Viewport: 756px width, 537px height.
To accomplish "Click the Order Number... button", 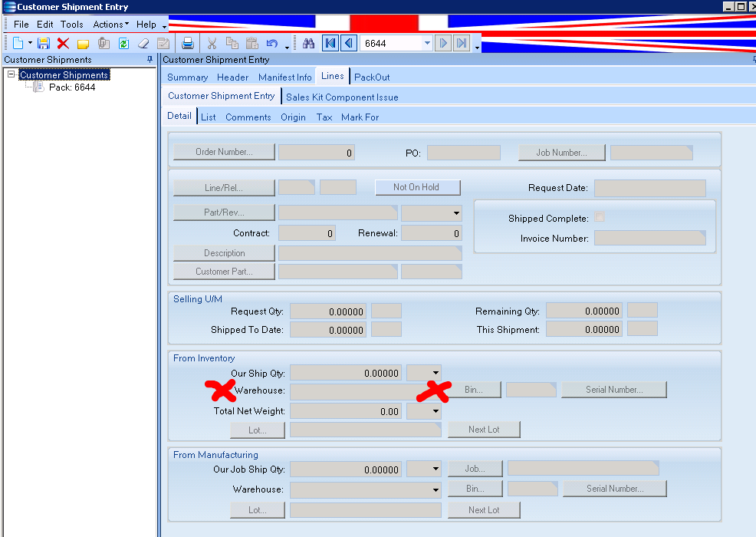I will pyautogui.click(x=224, y=152).
